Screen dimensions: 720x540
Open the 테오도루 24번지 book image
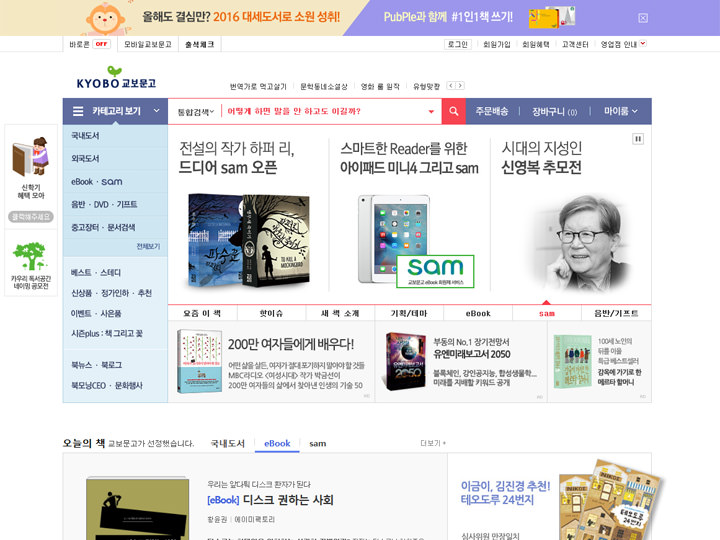(x=611, y=501)
